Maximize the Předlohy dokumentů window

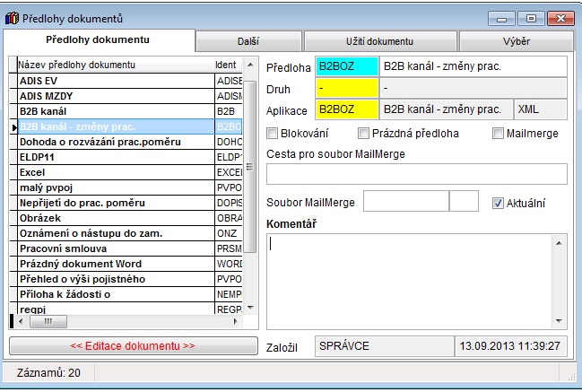(531, 18)
